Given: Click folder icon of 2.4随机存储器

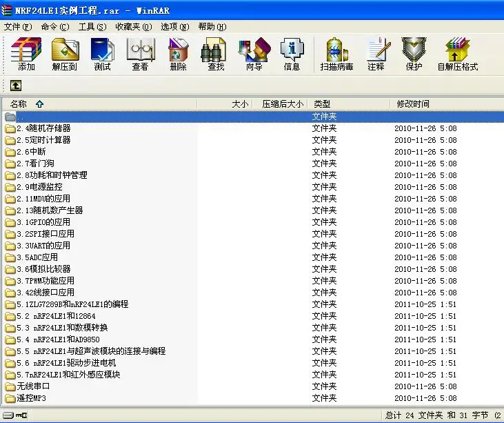Looking at the screenshot, I should click(10, 128).
